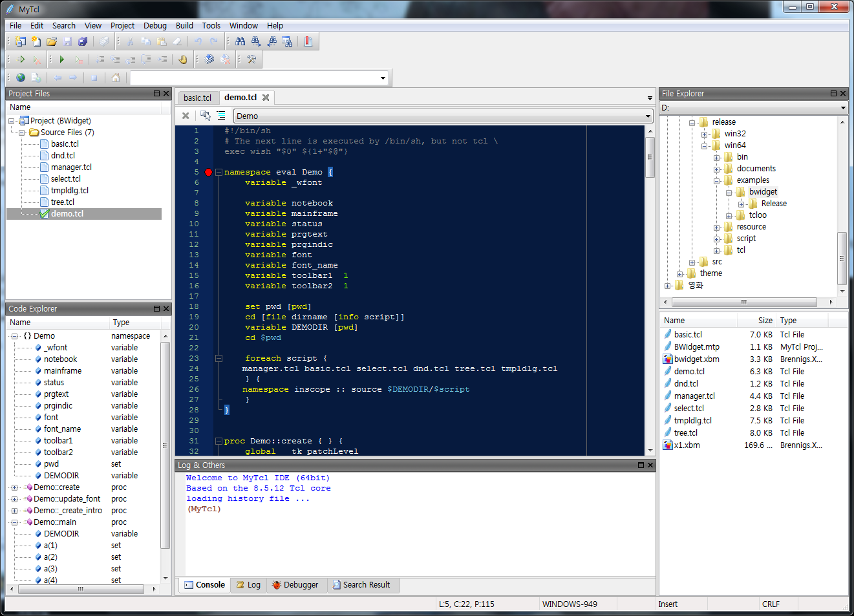Expand the win32 folder in File Explorer

click(x=705, y=134)
